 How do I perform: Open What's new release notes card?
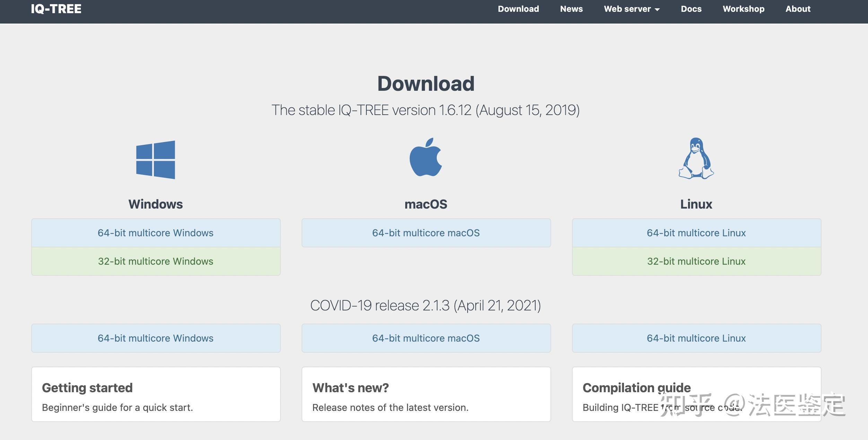click(426, 394)
